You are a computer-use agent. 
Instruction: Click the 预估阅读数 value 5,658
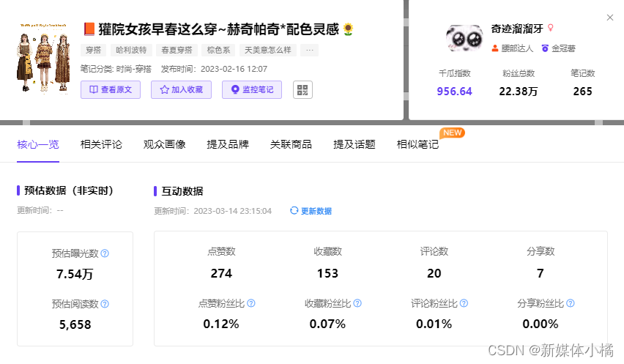75,324
